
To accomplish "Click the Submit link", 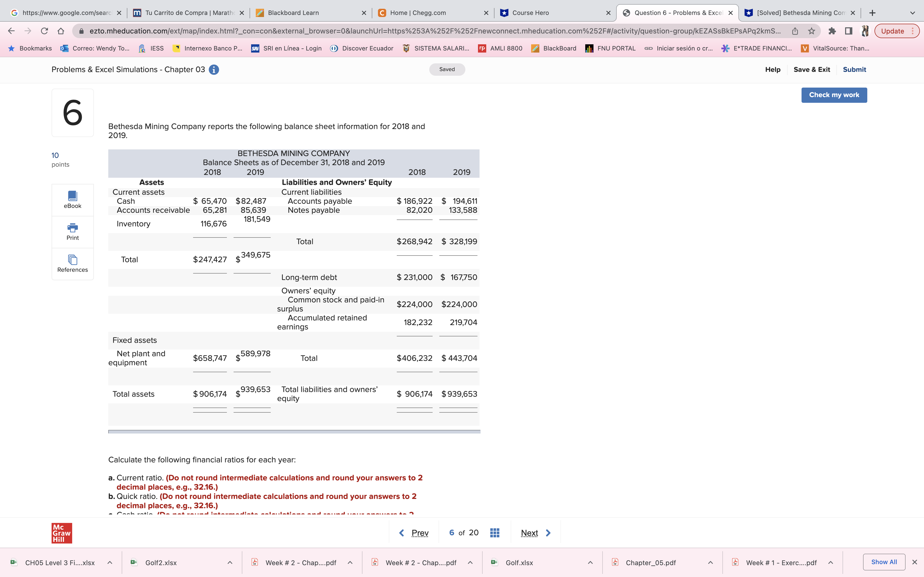I will [x=854, y=70].
